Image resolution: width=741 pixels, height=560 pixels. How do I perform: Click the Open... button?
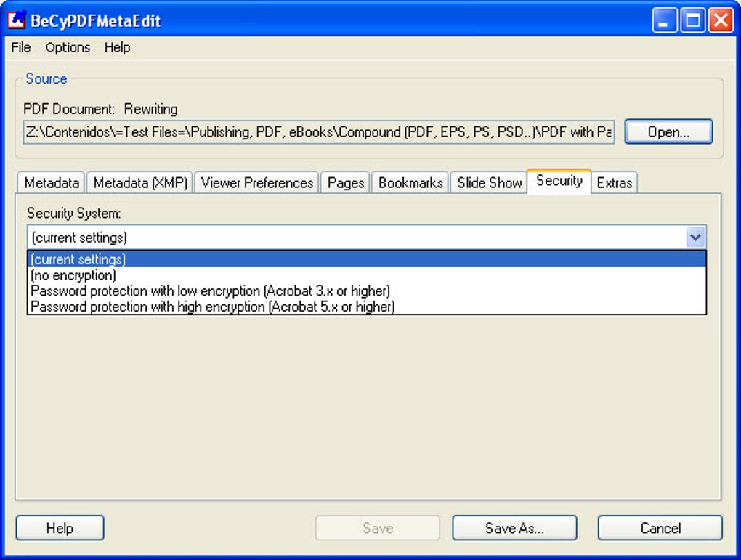(668, 132)
